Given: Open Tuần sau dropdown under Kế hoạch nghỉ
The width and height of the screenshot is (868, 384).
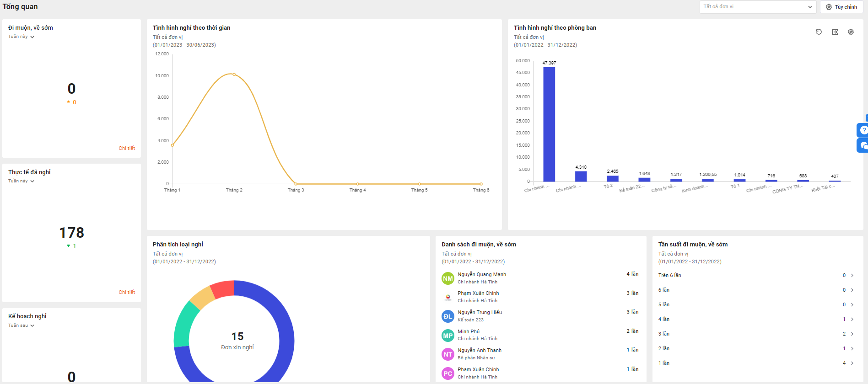Looking at the screenshot, I should 21,325.
